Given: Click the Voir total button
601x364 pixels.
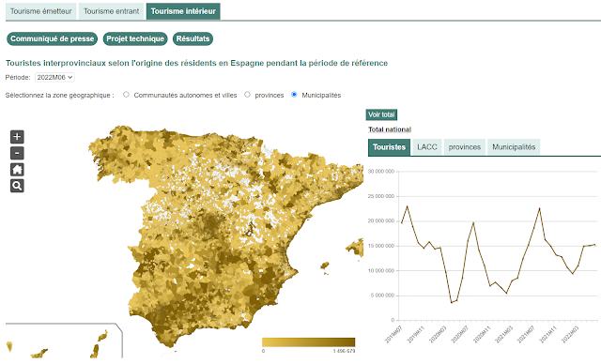Looking at the screenshot, I should tap(381, 114).
